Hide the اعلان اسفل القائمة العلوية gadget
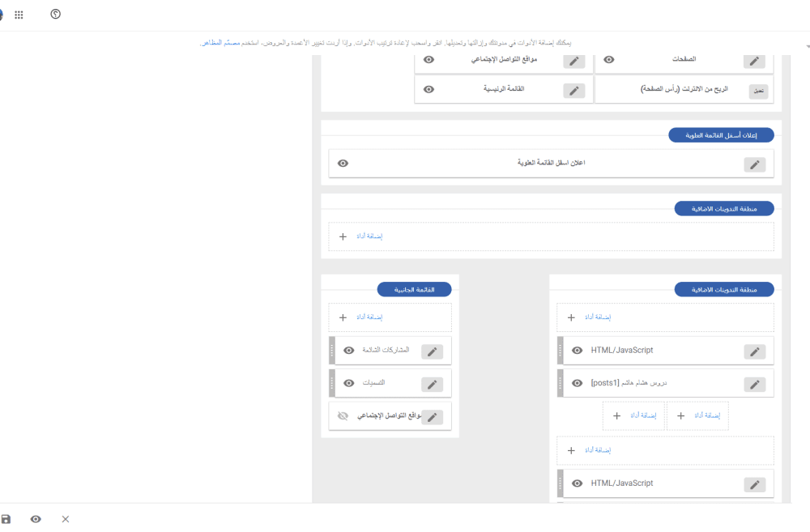 point(343,164)
